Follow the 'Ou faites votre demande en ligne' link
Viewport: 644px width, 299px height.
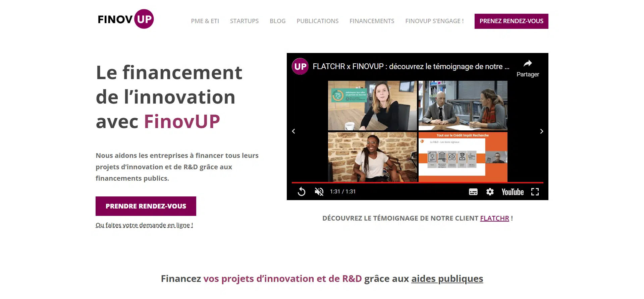click(x=144, y=225)
